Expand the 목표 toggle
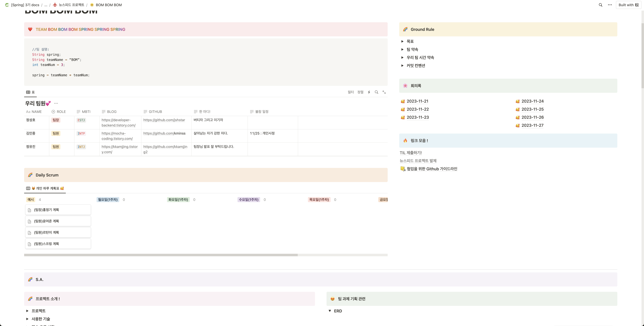Screen dimensions: 644x326 coord(402,42)
